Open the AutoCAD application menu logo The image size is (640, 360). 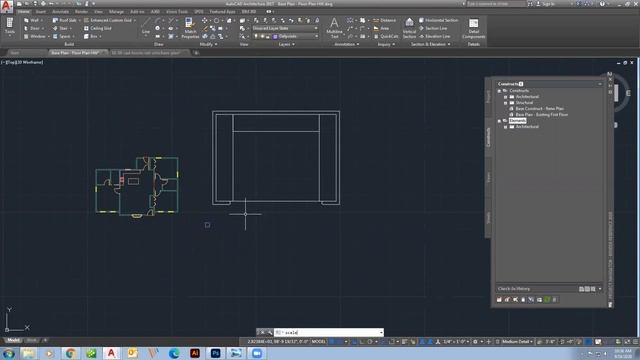[7, 7]
